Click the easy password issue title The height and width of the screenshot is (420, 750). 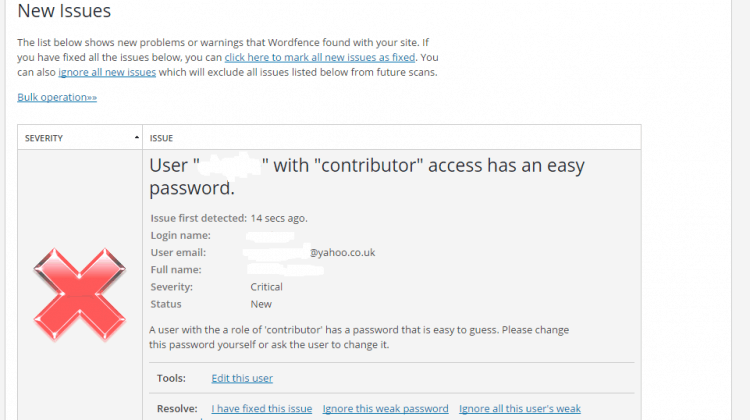point(367,177)
